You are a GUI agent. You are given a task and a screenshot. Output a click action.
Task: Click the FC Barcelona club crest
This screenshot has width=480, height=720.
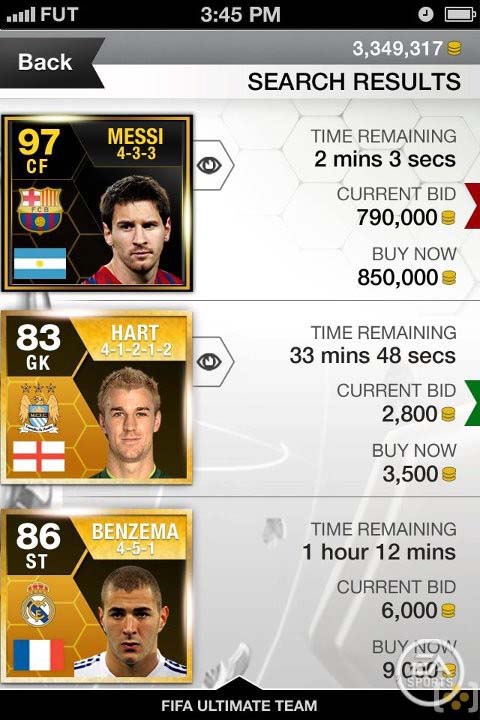click(40, 210)
